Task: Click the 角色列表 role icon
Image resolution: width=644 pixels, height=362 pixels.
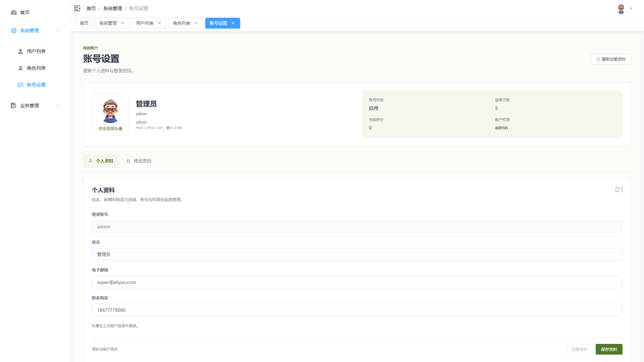Action: [20, 68]
